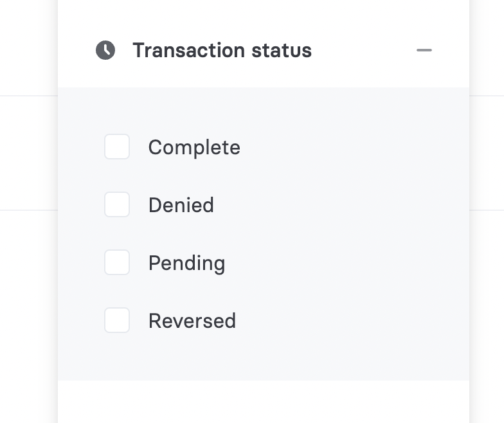Image resolution: width=504 pixels, height=423 pixels.
Task: Click the Denied label text
Action: [x=181, y=205]
